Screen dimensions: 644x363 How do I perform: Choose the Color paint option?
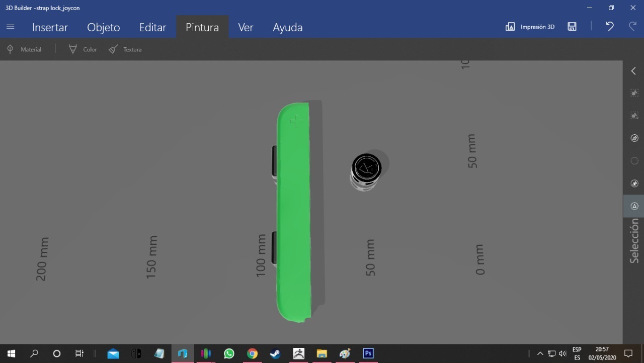[x=83, y=49]
